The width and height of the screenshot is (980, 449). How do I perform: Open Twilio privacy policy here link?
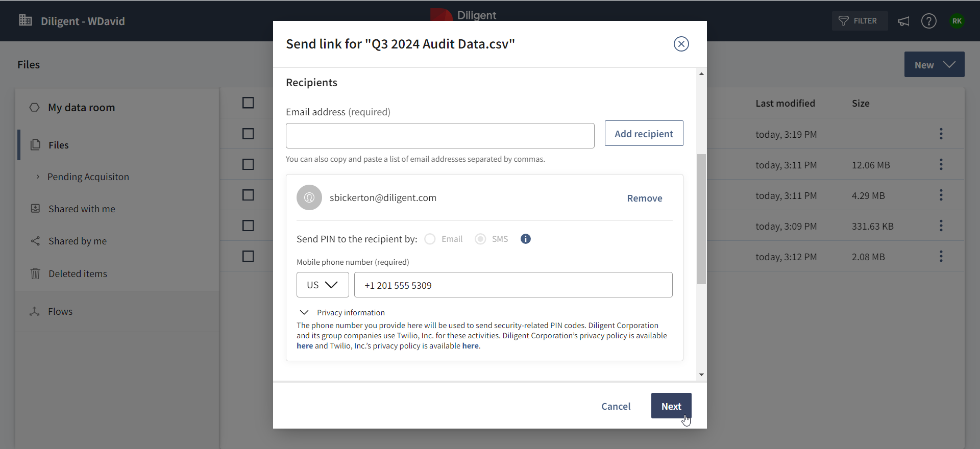pyautogui.click(x=470, y=346)
